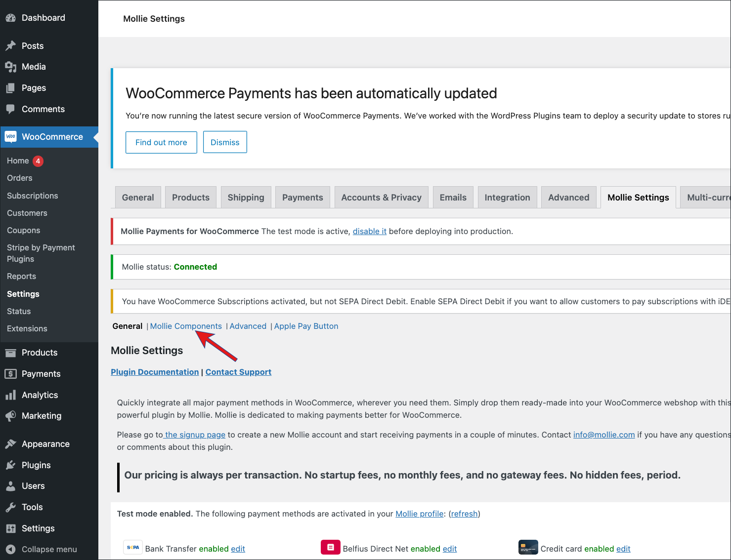Viewport: 731px width, 560px height.
Task: Click the Credit card payment method icon
Action: click(x=528, y=547)
